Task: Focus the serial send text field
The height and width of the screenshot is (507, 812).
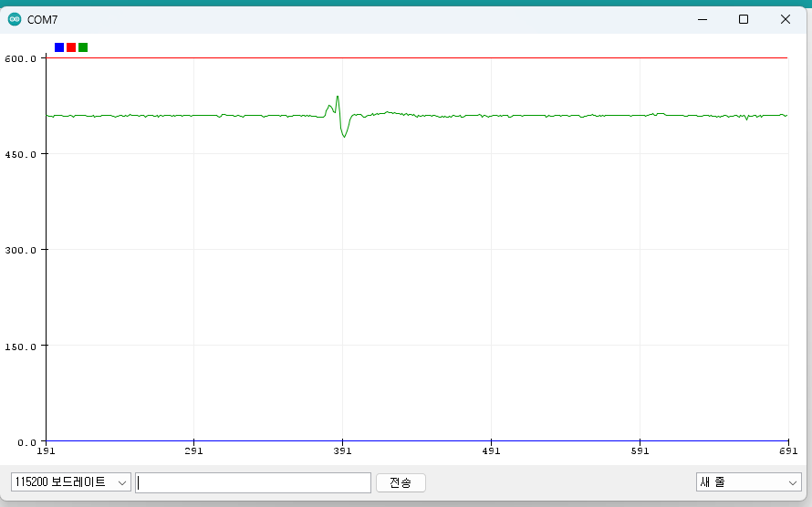Action: (x=254, y=482)
